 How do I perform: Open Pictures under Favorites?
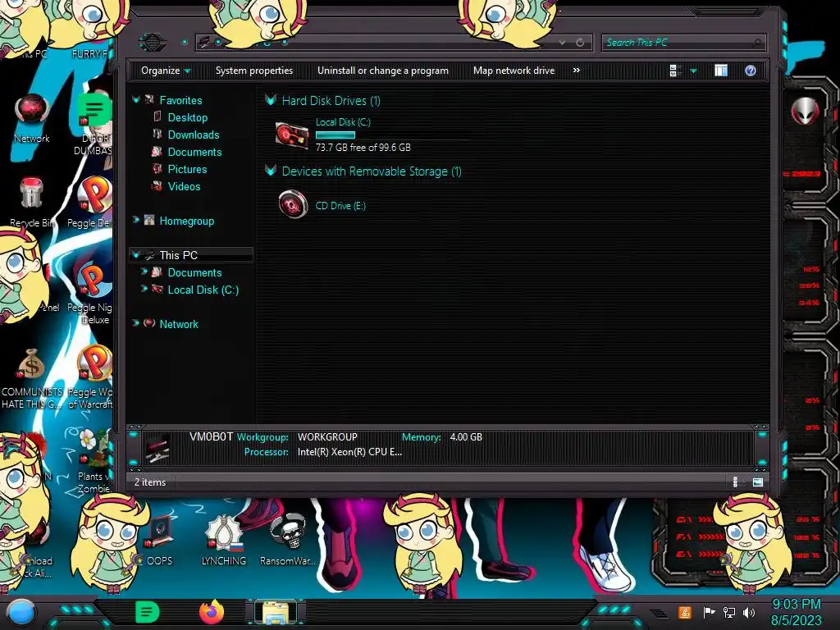coord(187,169)
